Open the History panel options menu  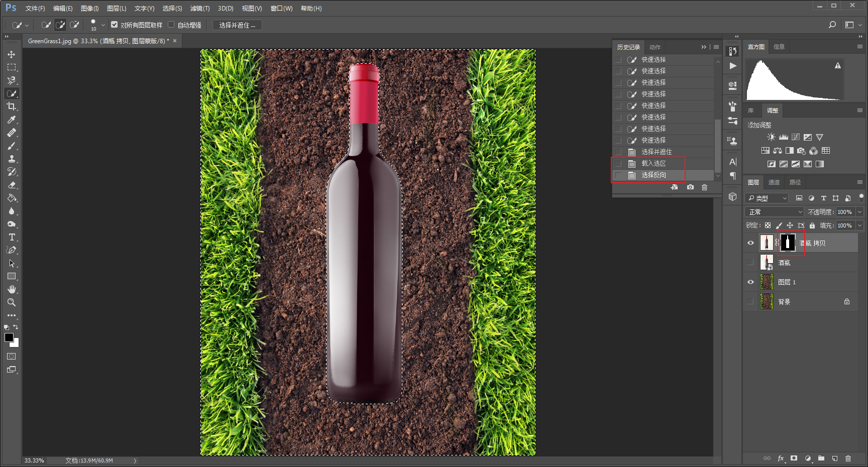[x=716, y=47]
